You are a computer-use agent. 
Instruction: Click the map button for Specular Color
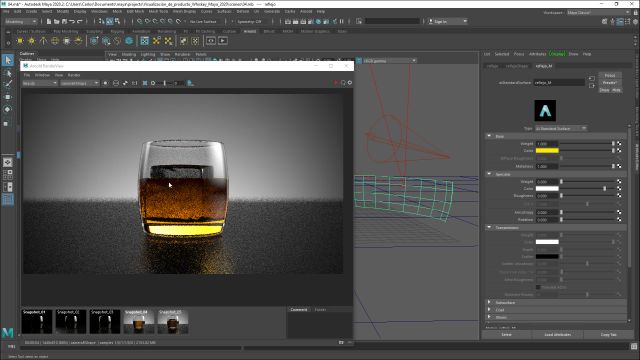point(619,189)
